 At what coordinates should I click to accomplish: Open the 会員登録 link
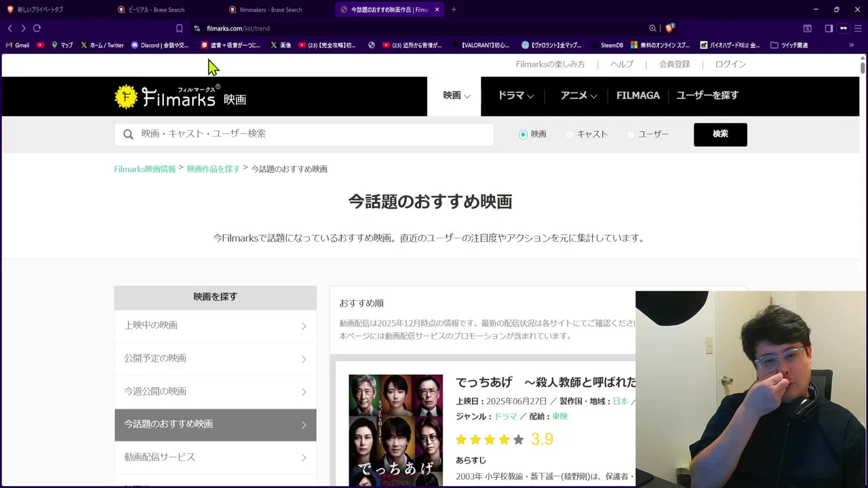pyautogui.click(x=674, y=64)
